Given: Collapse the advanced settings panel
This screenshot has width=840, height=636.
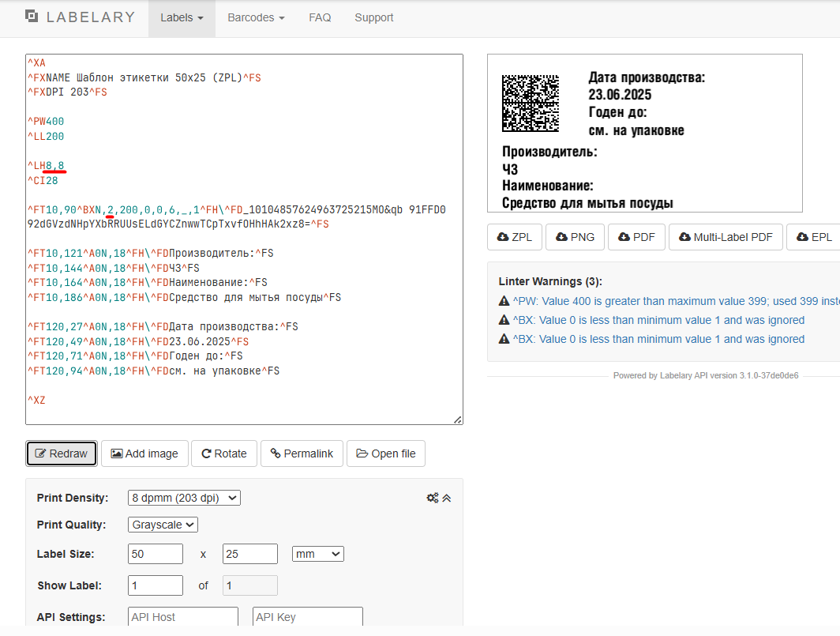Looking at the screenshot, I should pos(446,498).
